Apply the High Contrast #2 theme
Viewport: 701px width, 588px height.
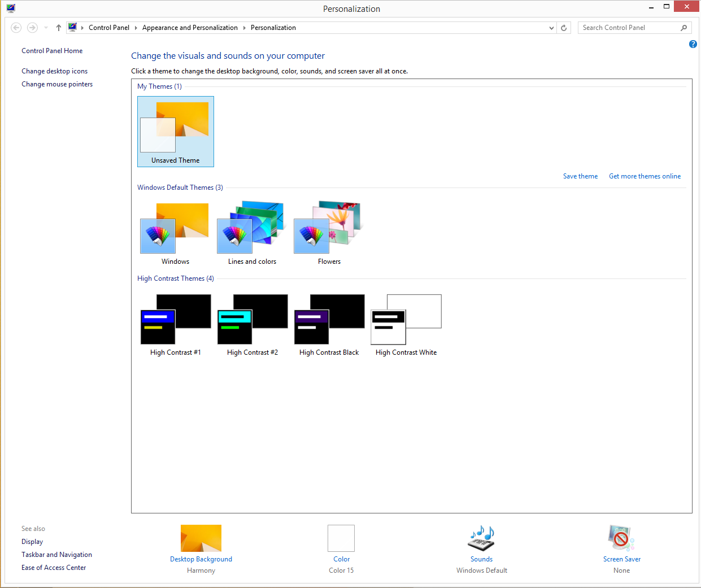pos(252,325)
